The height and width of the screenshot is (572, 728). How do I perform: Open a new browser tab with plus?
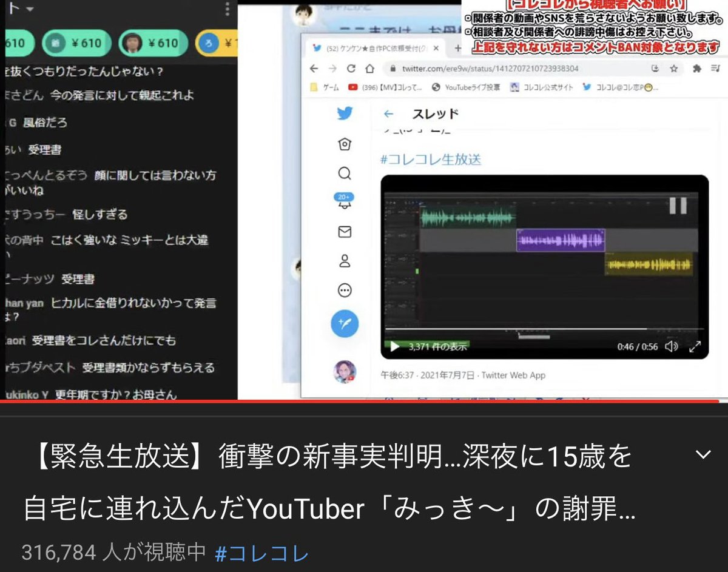(x=458, y=48)
